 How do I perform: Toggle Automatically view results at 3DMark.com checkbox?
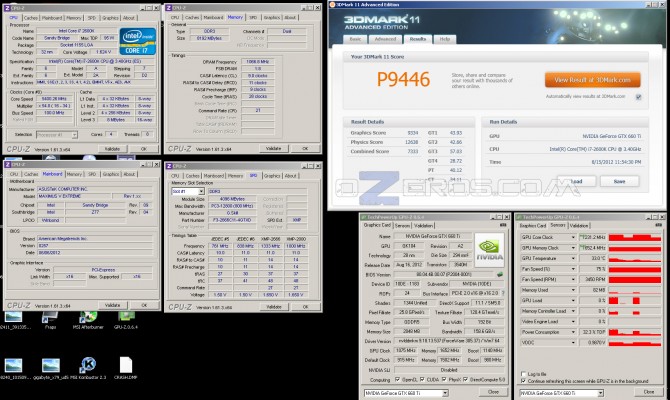coord(638,97)
